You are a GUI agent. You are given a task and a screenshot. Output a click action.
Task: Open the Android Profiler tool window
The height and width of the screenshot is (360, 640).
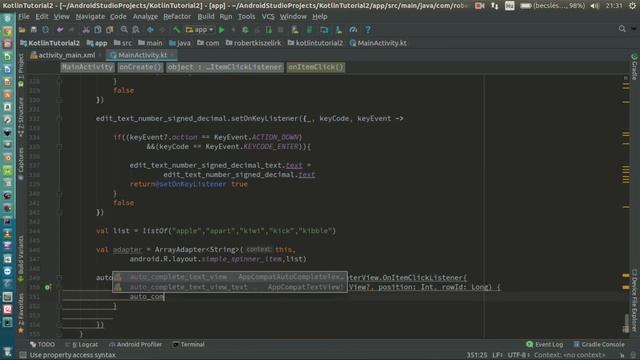click(136, 344)
